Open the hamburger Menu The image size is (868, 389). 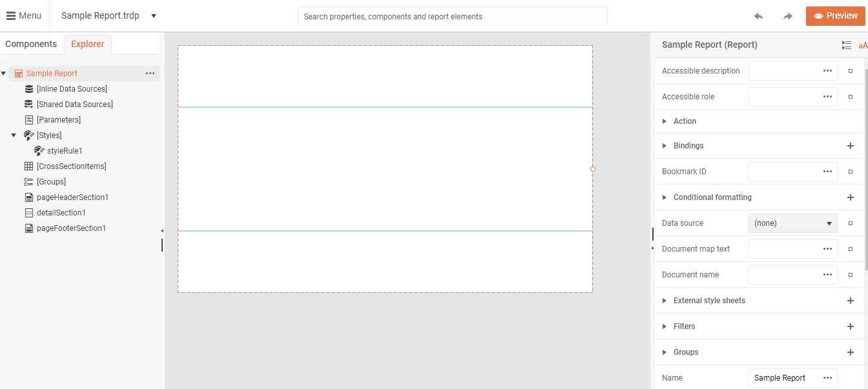coord(24,15)
